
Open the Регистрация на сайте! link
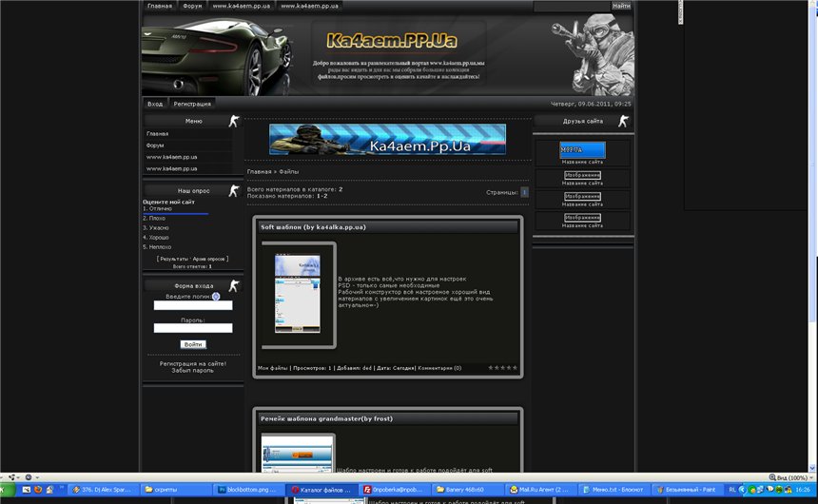pyautogui.click(x=192, y=363)
